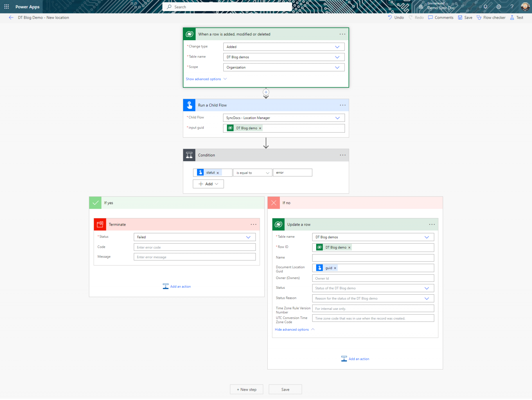
Task: Remove the DT Blog demo token from input guid
Action: pos(260,128)
